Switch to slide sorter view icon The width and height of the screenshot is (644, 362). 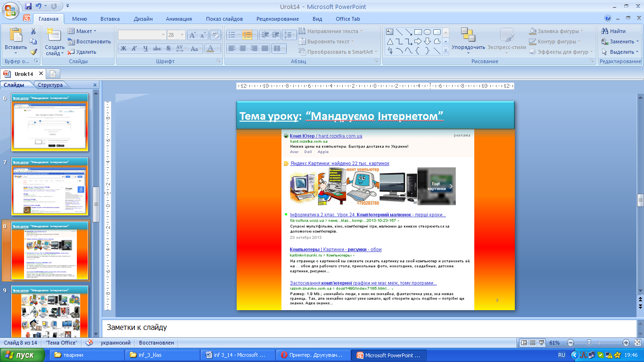click(532, 343)
